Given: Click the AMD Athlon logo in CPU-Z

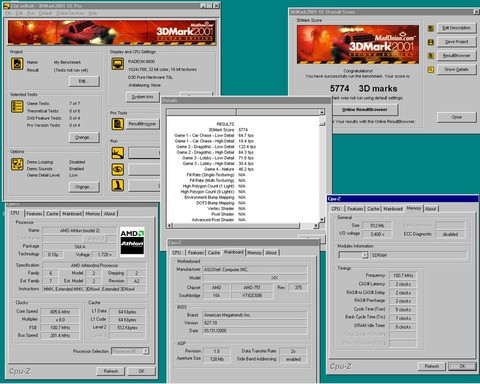Looking at the screenshot, I should coord(132,242).
